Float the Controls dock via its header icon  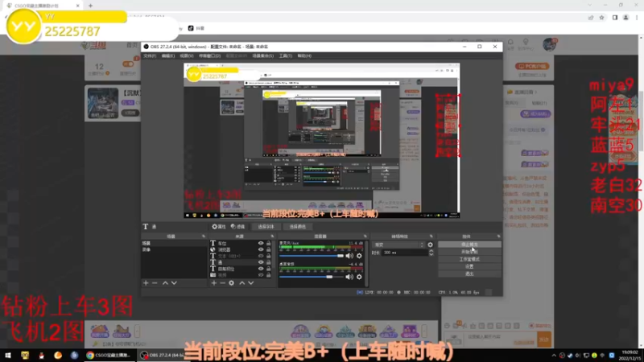(x=498, y=237)
